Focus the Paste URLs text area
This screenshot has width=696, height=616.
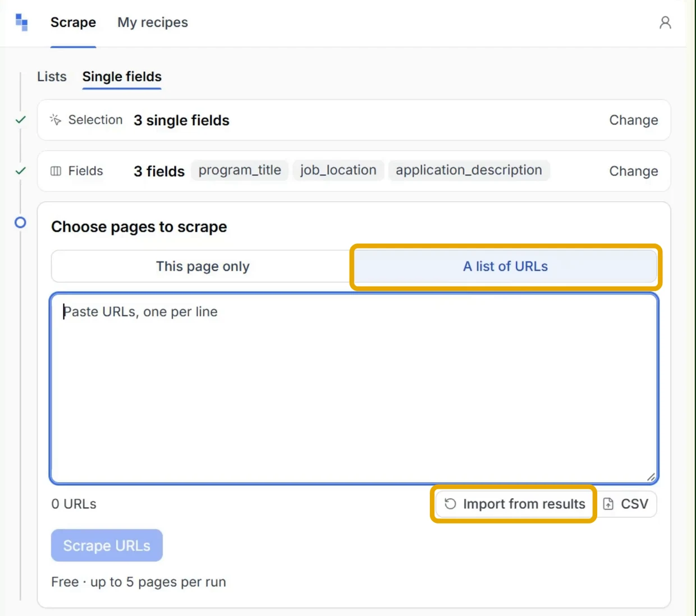tap(354, 388)
